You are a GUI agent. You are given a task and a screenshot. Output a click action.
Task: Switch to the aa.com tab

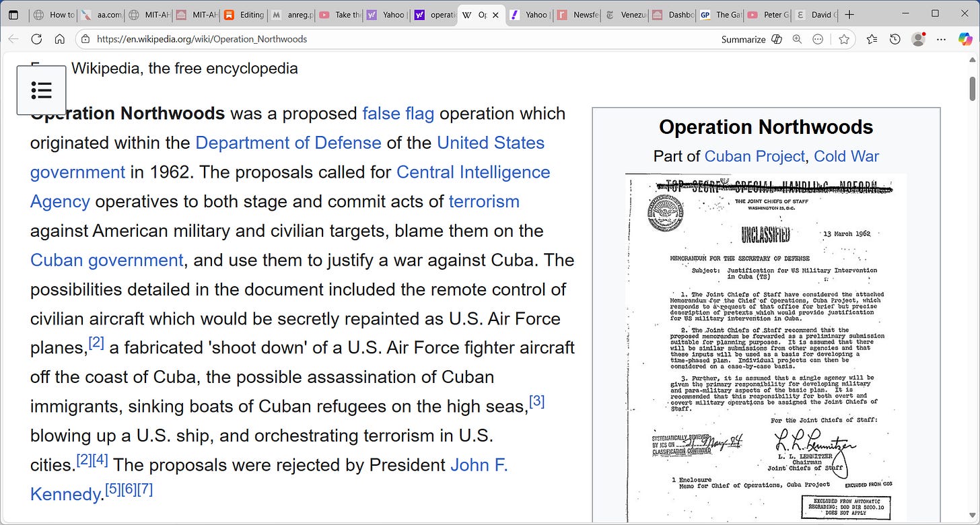coord(101,14)
